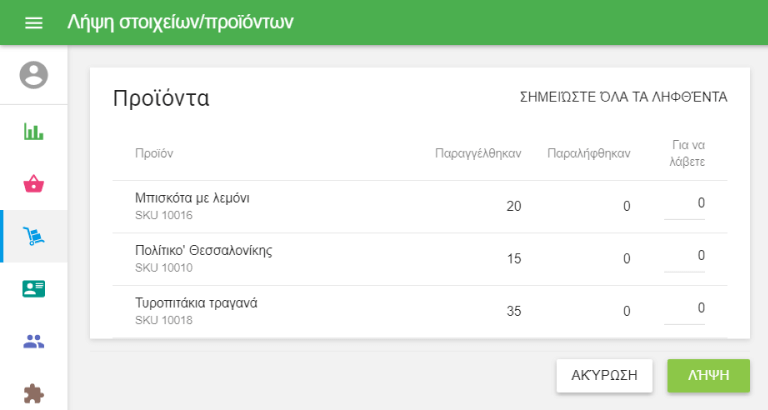Open the people group sidebar icon
This screenshot has width=768, height=410.
coord(34,341)
